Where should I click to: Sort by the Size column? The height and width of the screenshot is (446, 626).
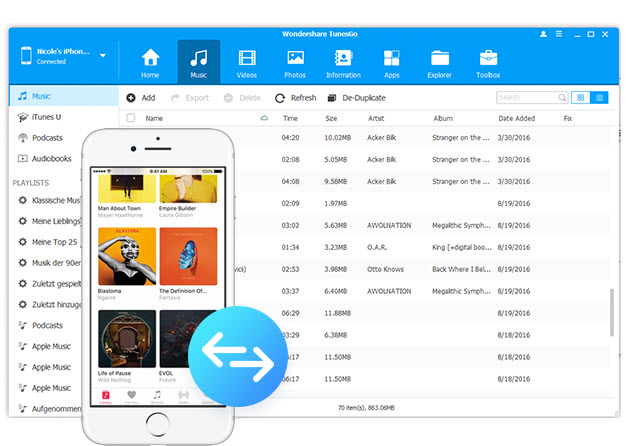331,118
